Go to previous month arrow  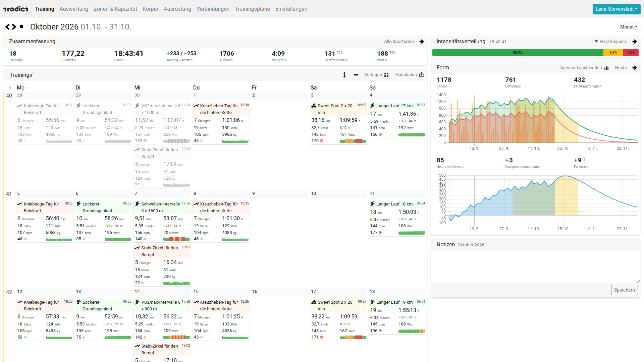coord(7,27)
